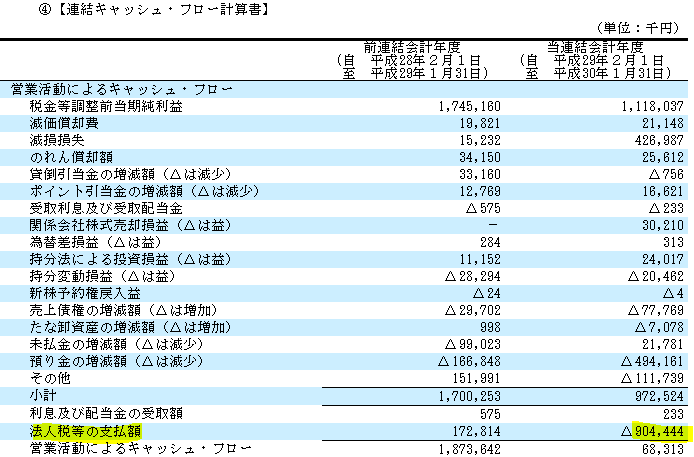
Task: Click the value 151,991
Action: pyautogui.click(x=476, y=379)
